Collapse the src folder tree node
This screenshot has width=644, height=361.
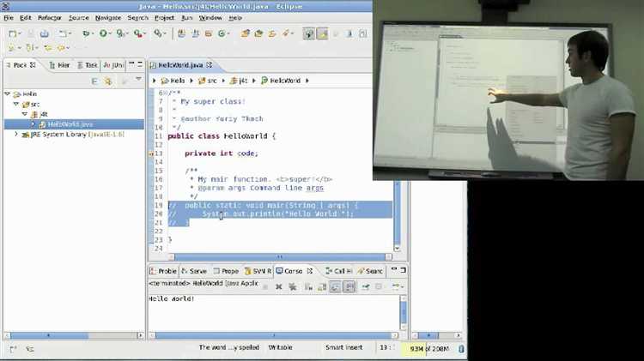pyautogui.click(x=16, y=105)
